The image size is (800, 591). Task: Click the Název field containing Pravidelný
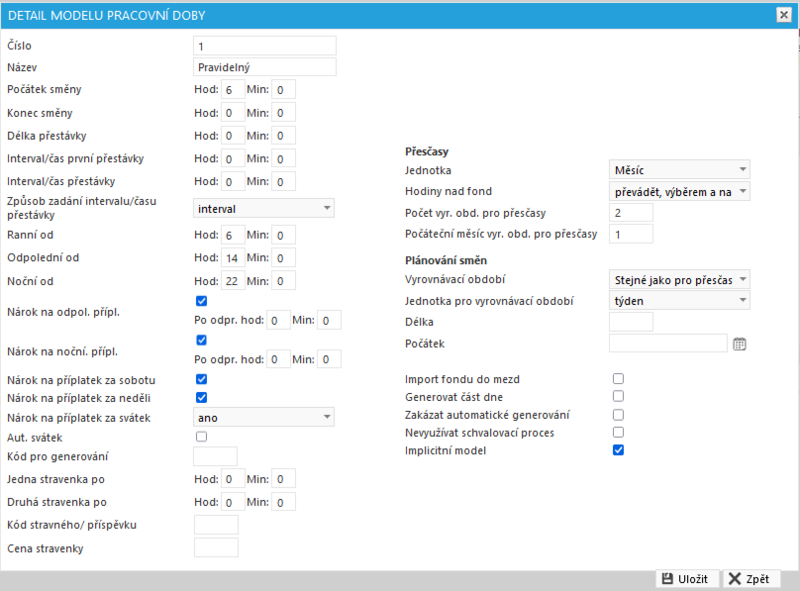[x=265, y=67]
